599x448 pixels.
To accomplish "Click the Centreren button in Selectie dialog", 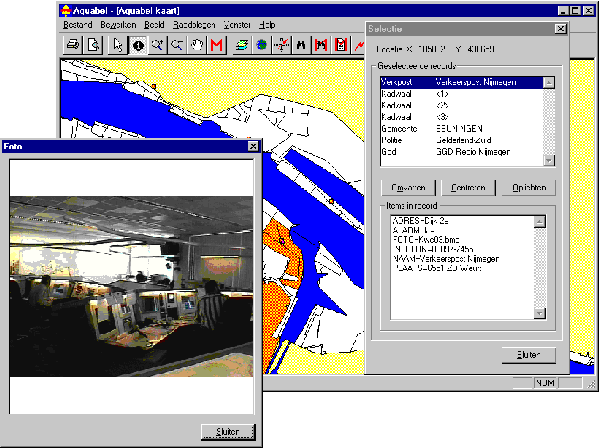I will click(468, 188).
